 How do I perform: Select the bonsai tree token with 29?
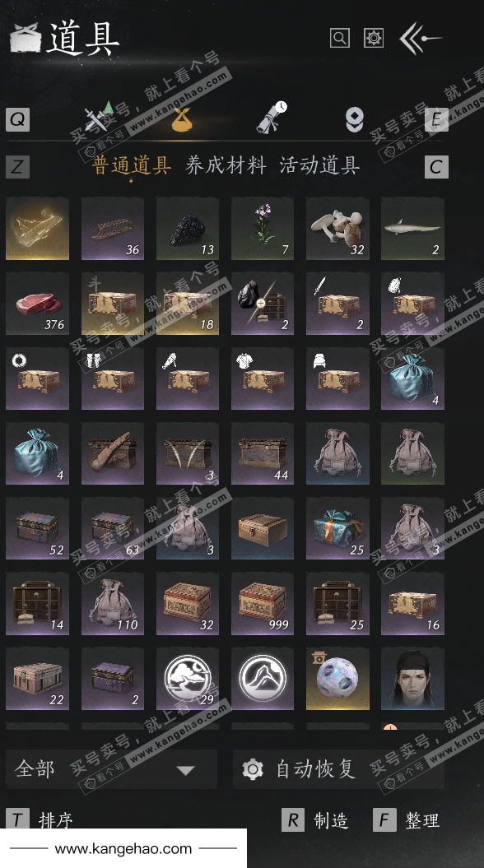187,678
